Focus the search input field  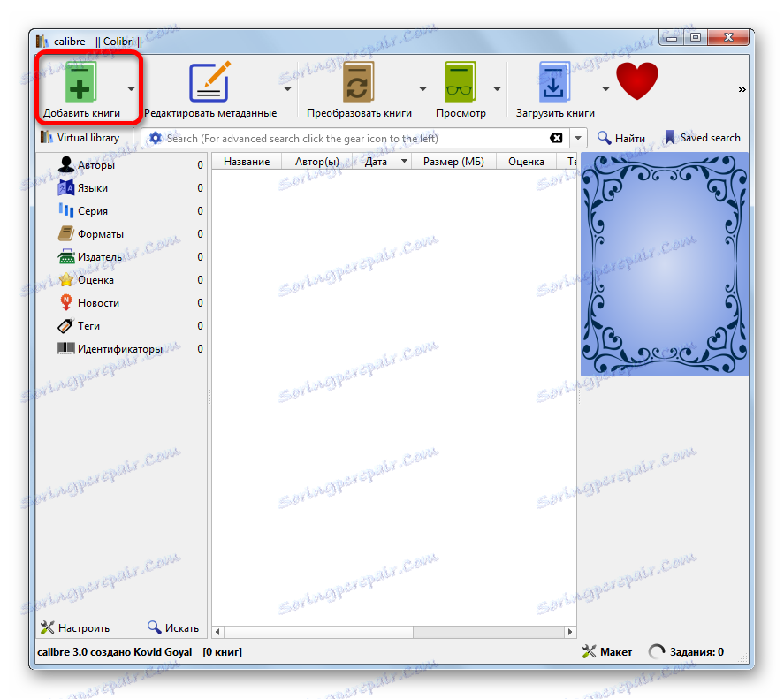(355, 138)
